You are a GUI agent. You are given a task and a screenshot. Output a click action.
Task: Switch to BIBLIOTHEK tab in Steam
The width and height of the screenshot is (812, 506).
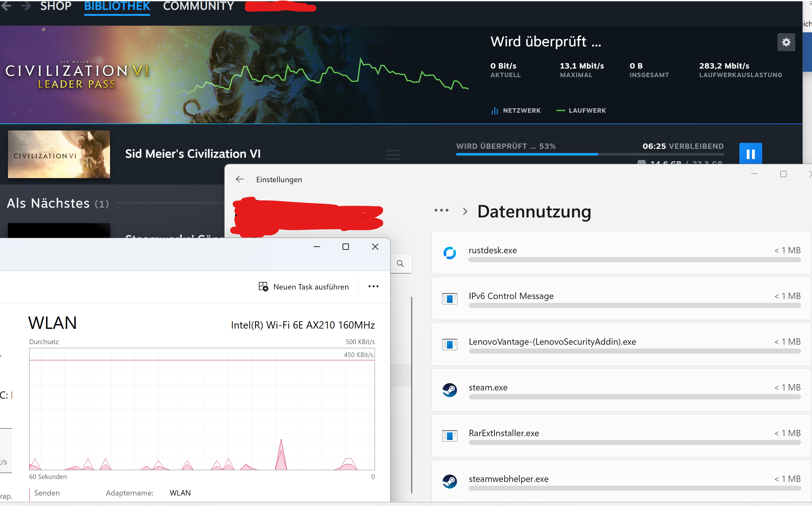pyautogui.click(x=117, y=6)
